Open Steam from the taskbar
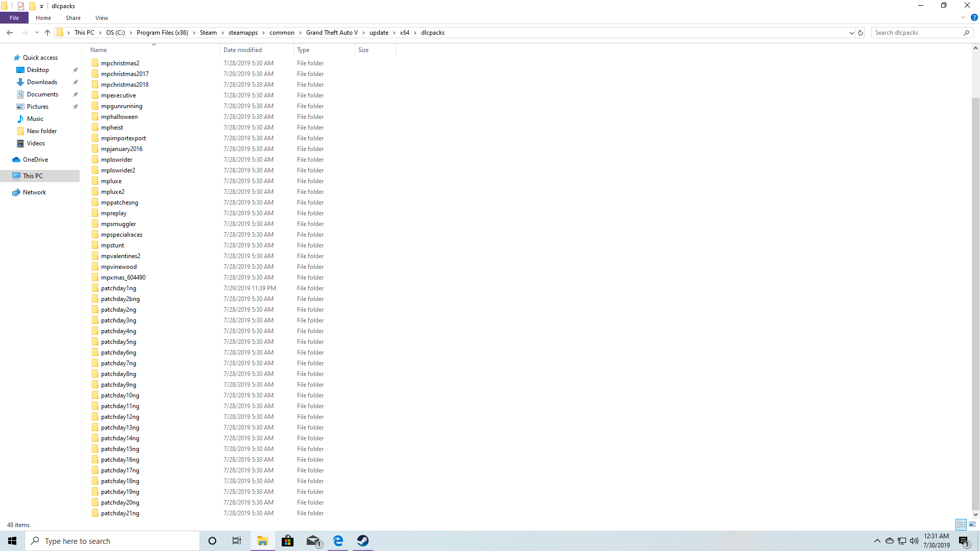 [x=363, y=541]
